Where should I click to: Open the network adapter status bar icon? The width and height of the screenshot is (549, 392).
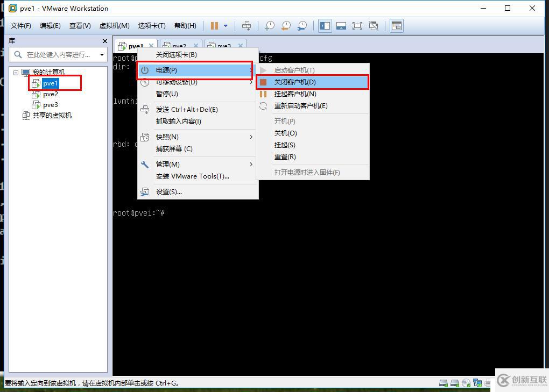point(477,382)
